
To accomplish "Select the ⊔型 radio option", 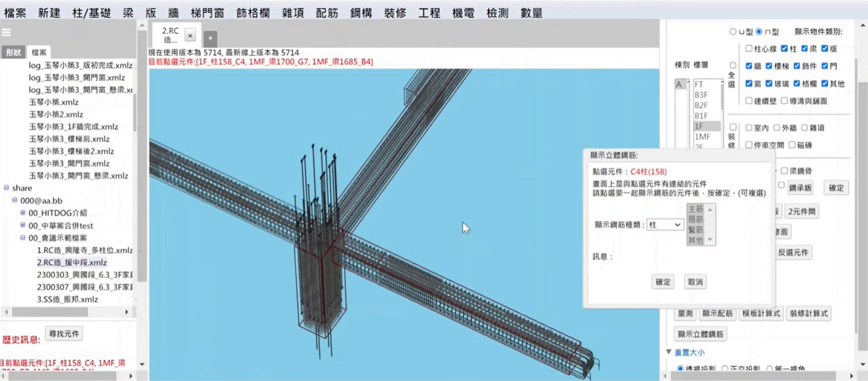I will pyautogui.click(x=733, y=32).
